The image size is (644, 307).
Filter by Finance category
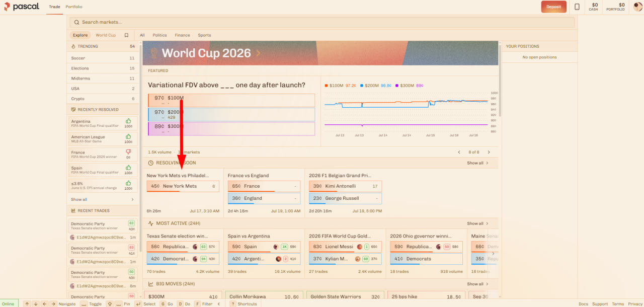click(x=182, y=35)
